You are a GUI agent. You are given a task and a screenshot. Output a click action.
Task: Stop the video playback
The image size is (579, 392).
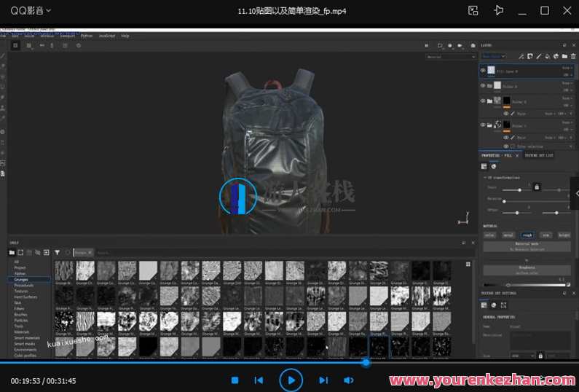point(235,380)
